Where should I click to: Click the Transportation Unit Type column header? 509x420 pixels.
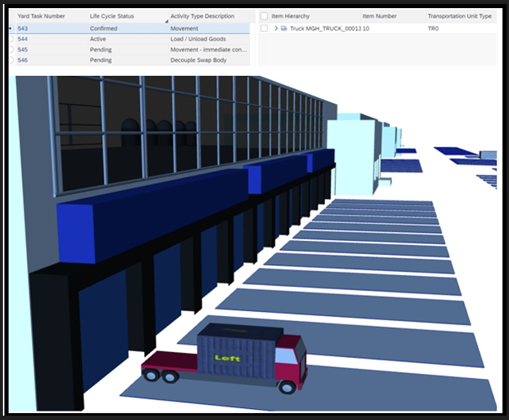pos(459,16)
